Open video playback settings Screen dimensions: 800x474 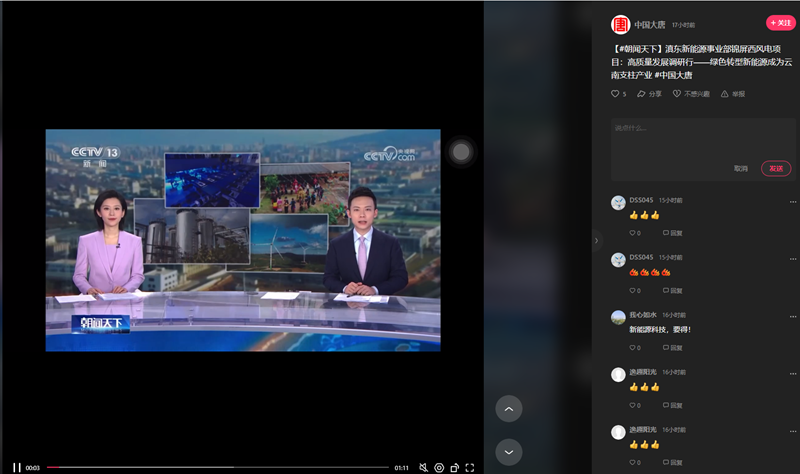coord(439,467)
